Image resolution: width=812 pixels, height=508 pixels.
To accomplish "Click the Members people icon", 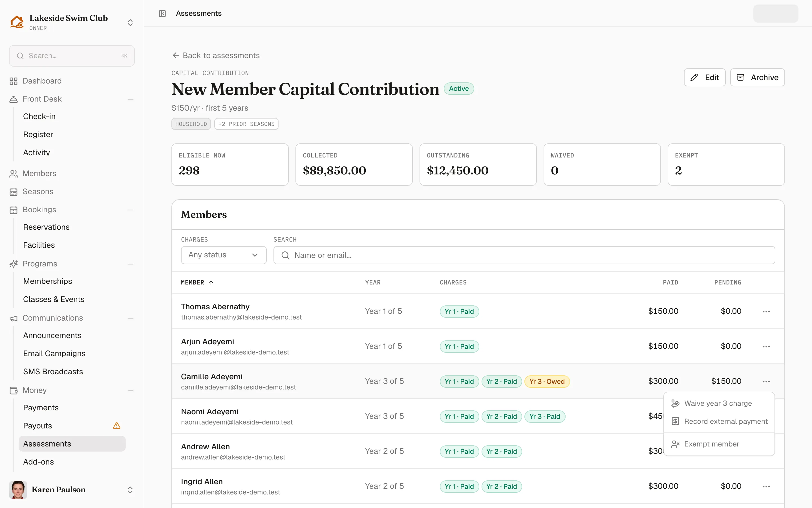I will click(x=14, y=174).
